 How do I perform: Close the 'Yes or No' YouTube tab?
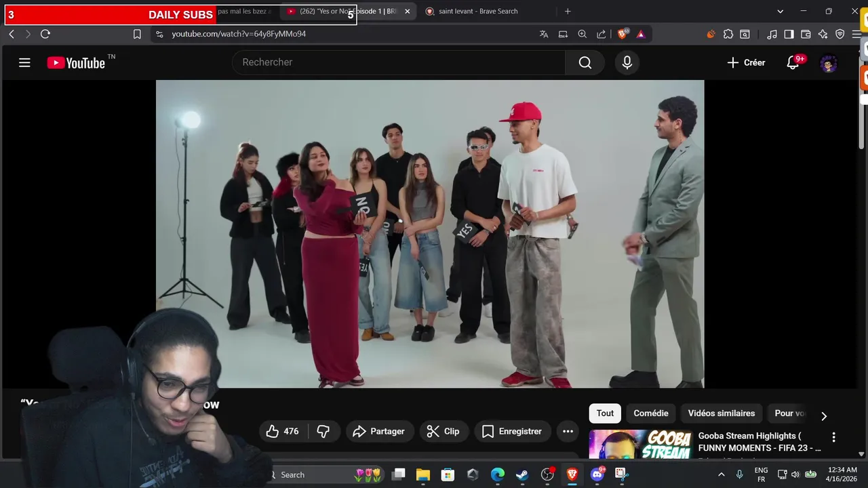(407, 12)
